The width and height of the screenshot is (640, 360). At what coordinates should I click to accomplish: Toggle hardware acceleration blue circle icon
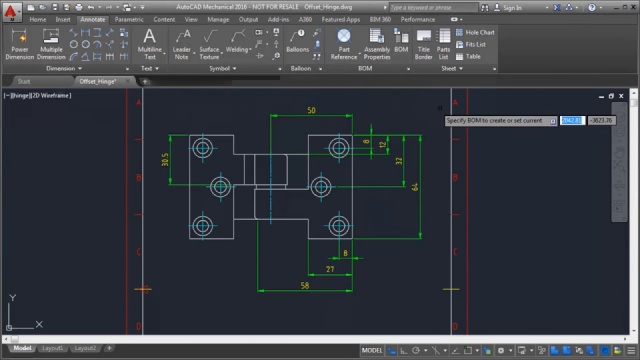pyautogui.click(x=605, y=351)
